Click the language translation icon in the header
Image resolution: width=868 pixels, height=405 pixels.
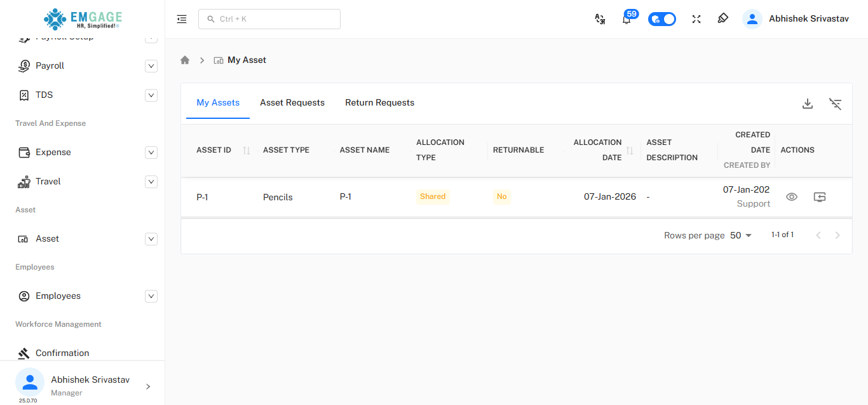tap(600, 20)
